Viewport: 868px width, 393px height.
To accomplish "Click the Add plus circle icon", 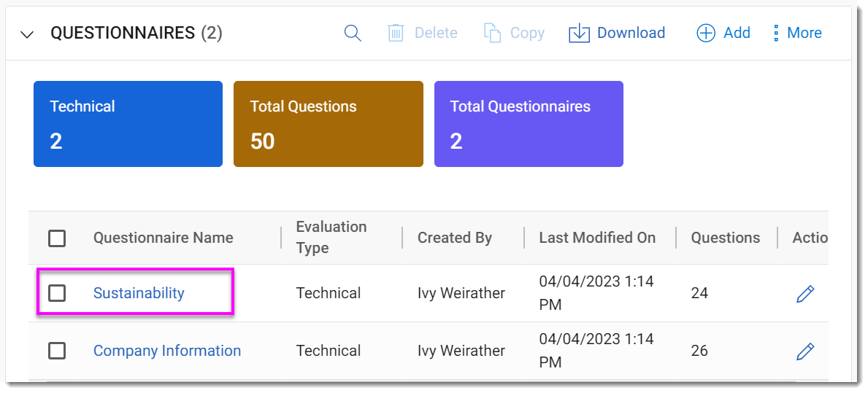I will click(x=706, y=33).
